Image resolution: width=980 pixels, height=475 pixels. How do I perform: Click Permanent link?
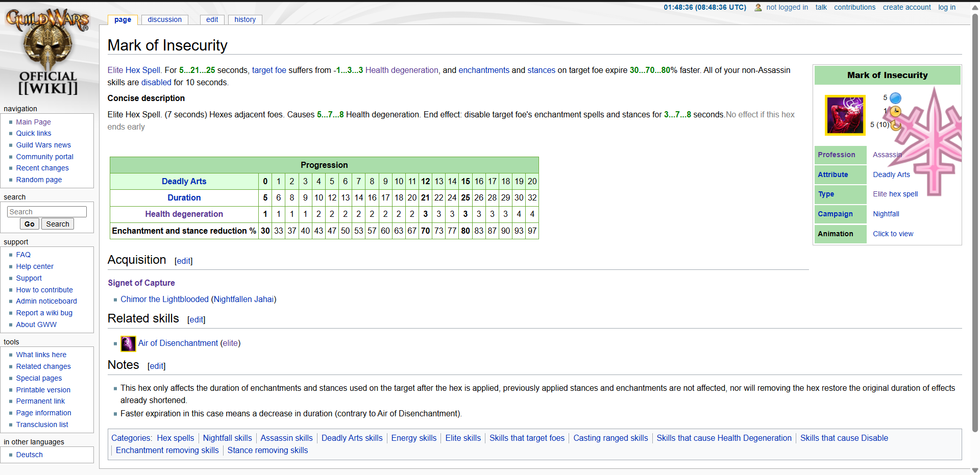pos(40,401)
